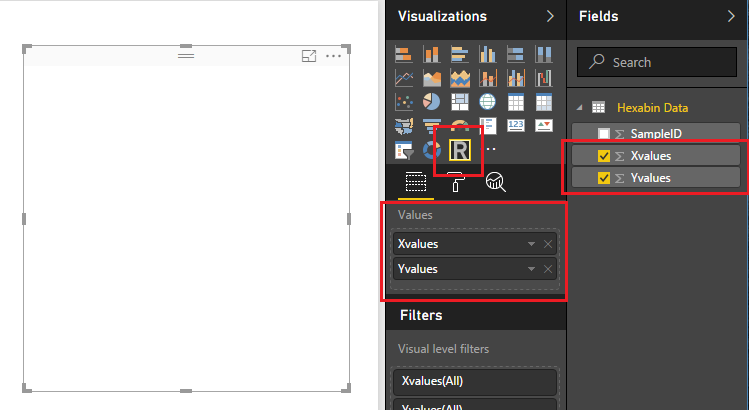Select the Matrix visual
Viewport: 749px width, 410px height.
pyautogui.click(x=544, y=102)
